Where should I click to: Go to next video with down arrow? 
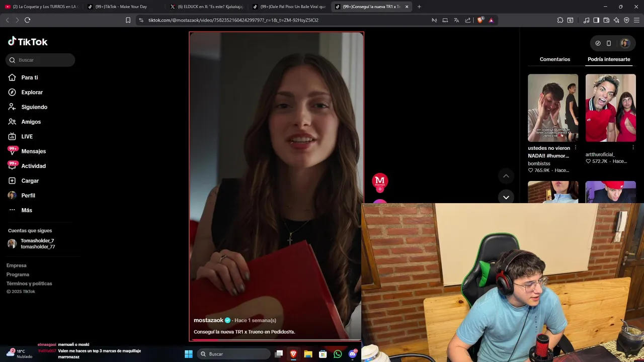click(506, 197)
